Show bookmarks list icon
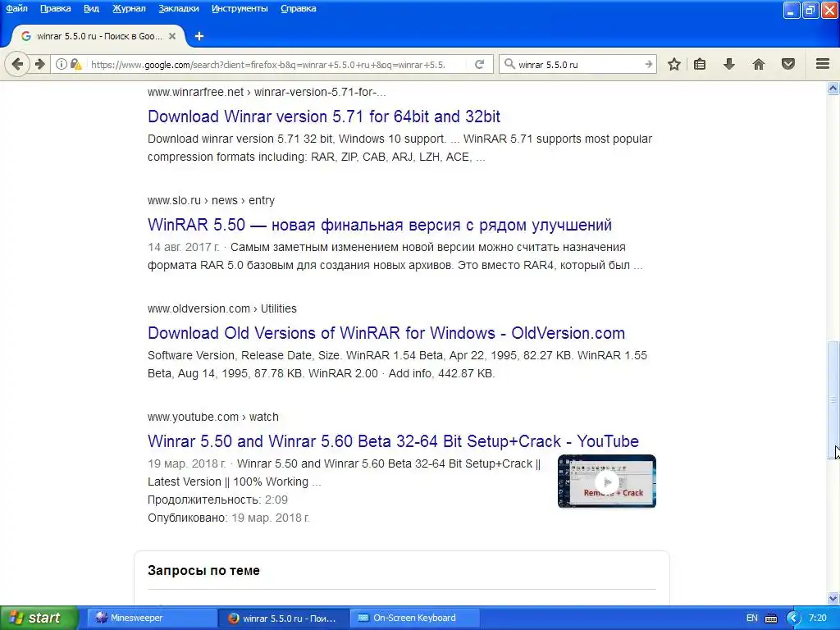The width and height of the screenshot is (840, 630). click(x=700, y=64)
